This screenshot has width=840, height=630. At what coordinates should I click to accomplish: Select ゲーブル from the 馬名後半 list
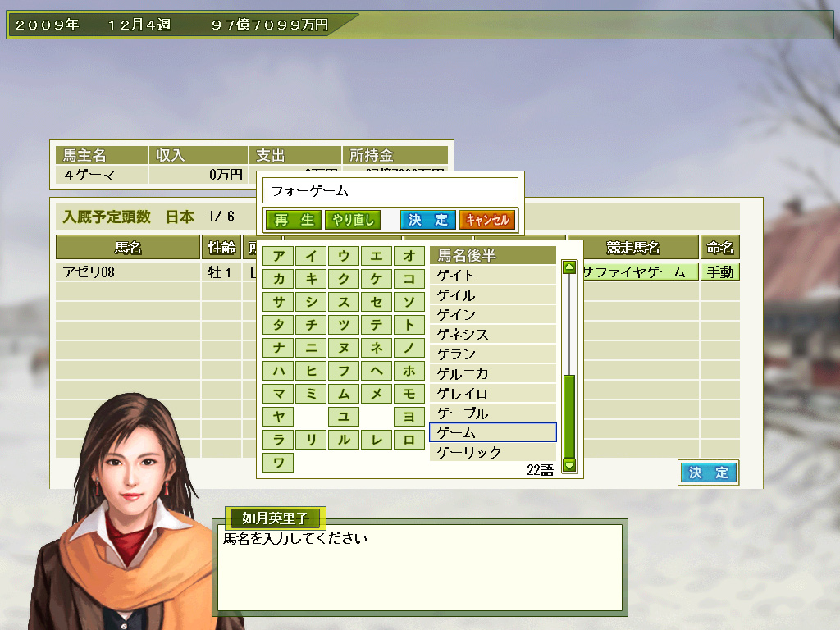pyautogui.click(x=493, y=413)
